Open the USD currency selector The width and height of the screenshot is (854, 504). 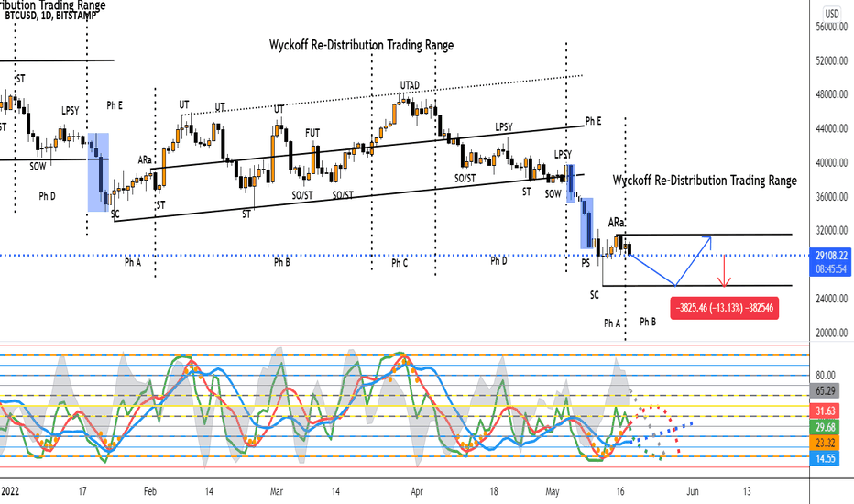[832, 12]
